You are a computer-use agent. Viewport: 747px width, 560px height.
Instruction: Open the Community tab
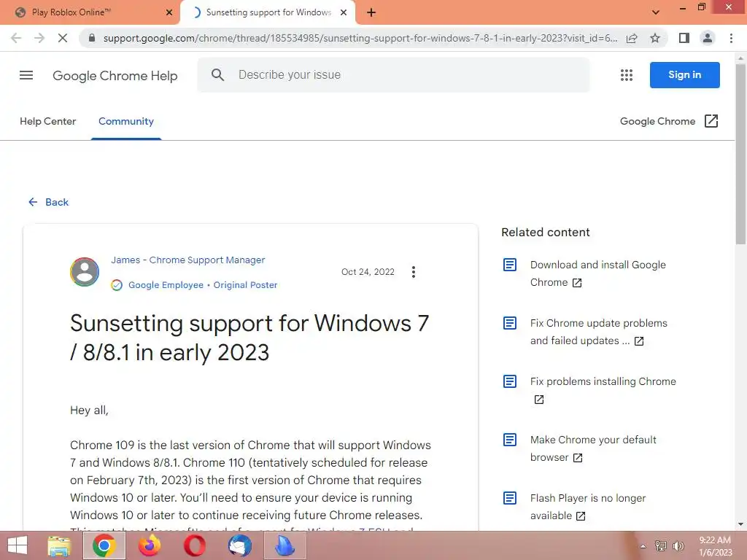(125, 122)
